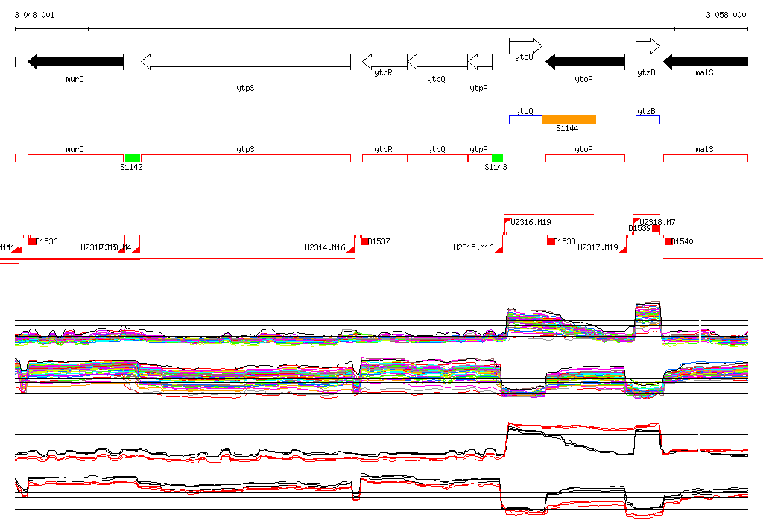This screenshot has width=763, height=532.
Task: Click the start coordinate 3 048 001
Action: [x=34, y=15]
